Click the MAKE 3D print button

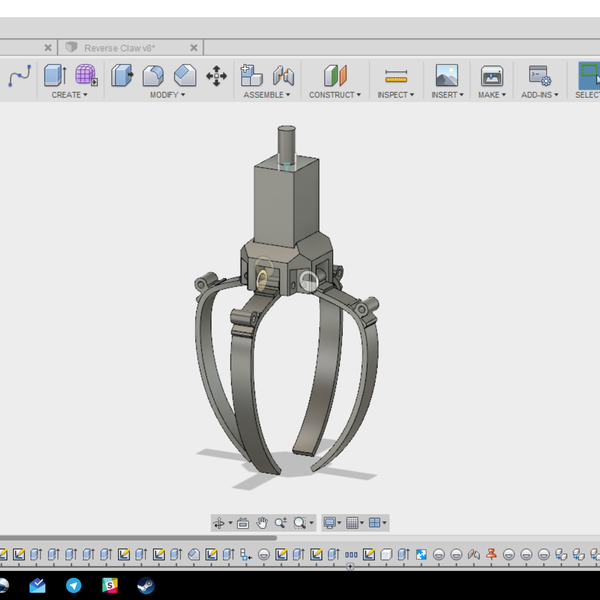(x=491, y=76)
